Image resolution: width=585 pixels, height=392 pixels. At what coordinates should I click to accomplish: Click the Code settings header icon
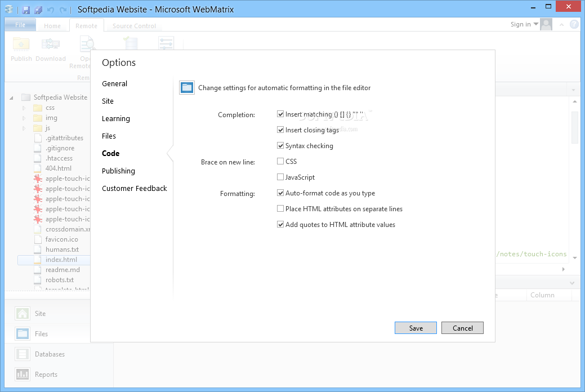[x=187, y=88]
